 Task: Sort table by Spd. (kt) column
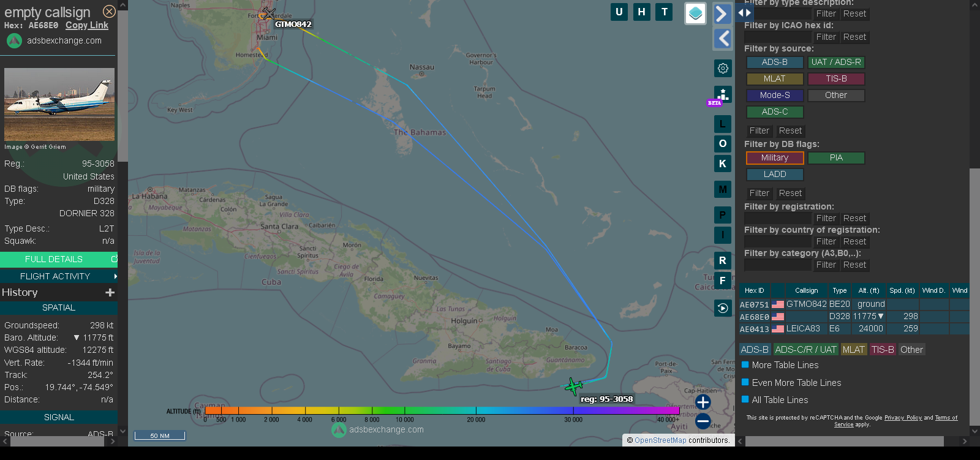[902, 290]
